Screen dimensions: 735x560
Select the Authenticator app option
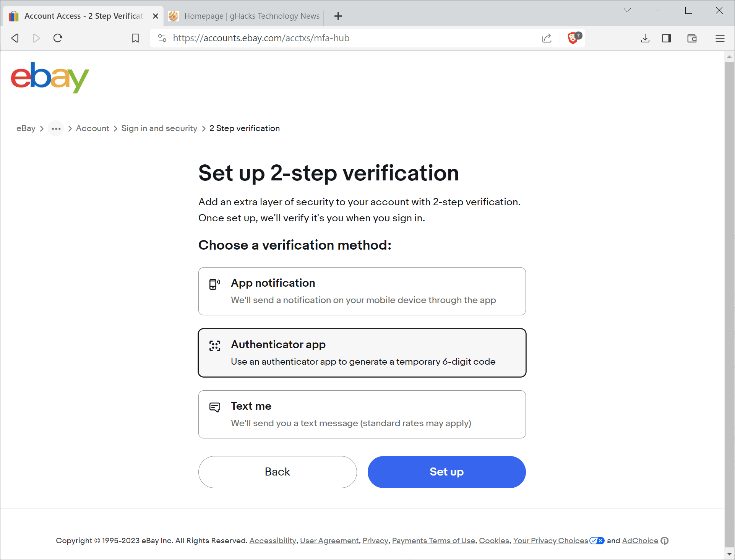(362, 352)
